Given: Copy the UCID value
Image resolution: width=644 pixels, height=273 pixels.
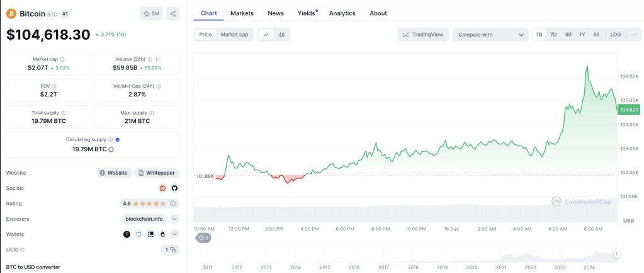Looking at the screenshot, I should point(173,250).
